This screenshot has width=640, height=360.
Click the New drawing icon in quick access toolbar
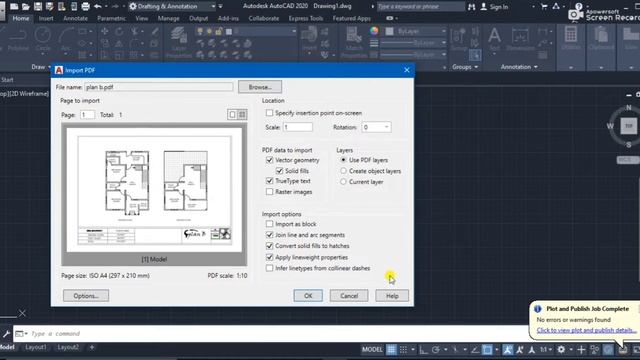click(14, 6)
